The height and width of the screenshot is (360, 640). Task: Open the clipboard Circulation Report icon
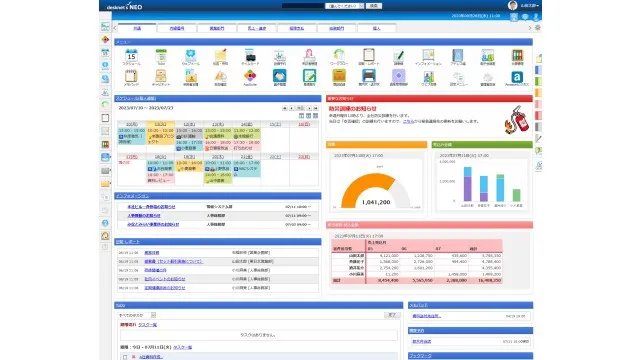[369, 56]
